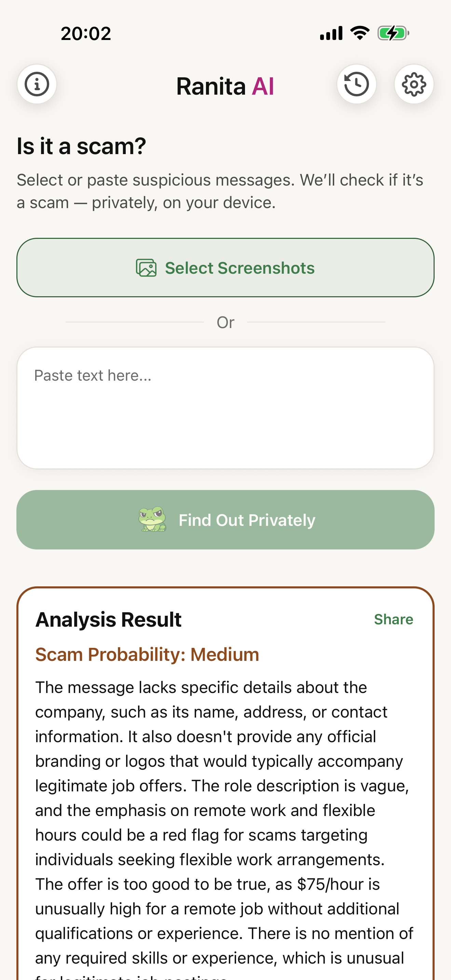Tap the Or divider between input options
Screen dimensions: 451x980
225,322
